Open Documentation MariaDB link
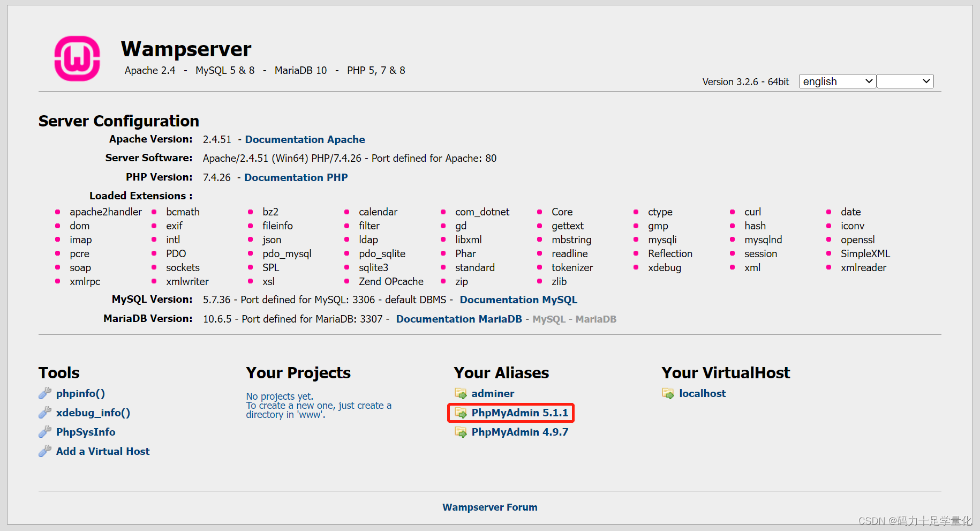980x531 pixels. coord(459,319)
